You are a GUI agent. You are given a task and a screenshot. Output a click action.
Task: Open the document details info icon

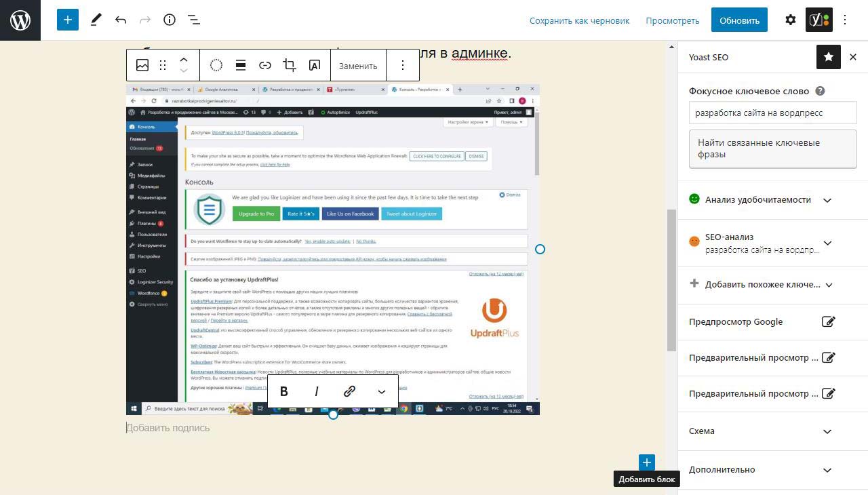tap(170, 20)
